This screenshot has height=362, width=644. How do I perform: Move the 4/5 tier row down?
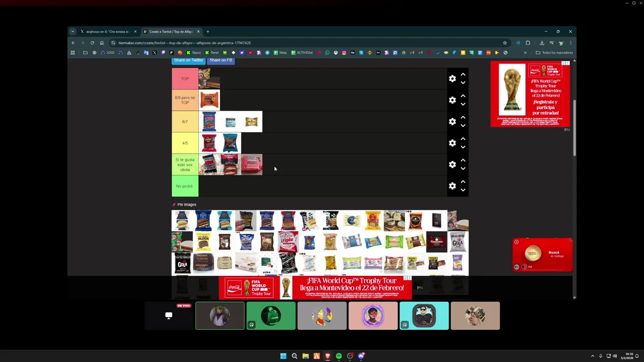click(x=463, y=147)
